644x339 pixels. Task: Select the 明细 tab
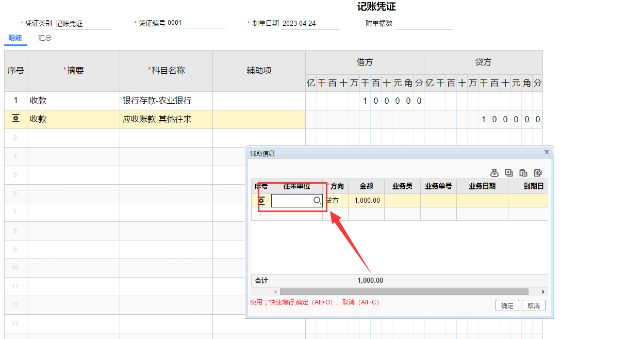15,38
